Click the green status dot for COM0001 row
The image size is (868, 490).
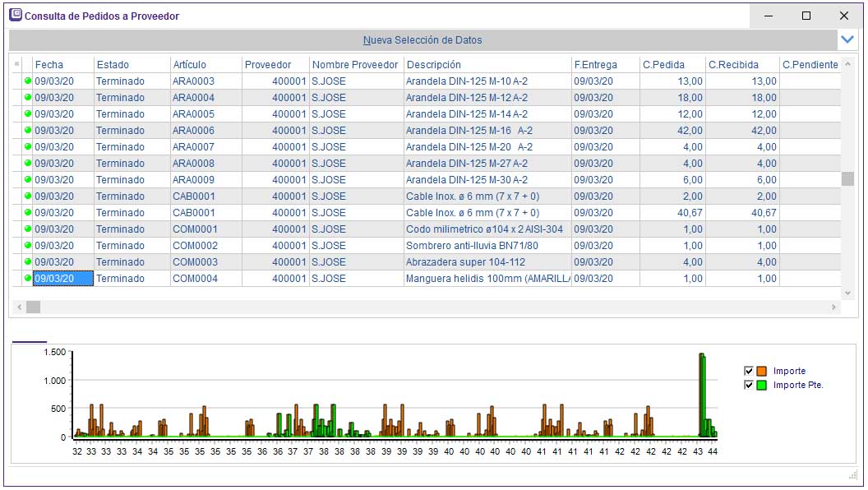click(x=27, y=229)
